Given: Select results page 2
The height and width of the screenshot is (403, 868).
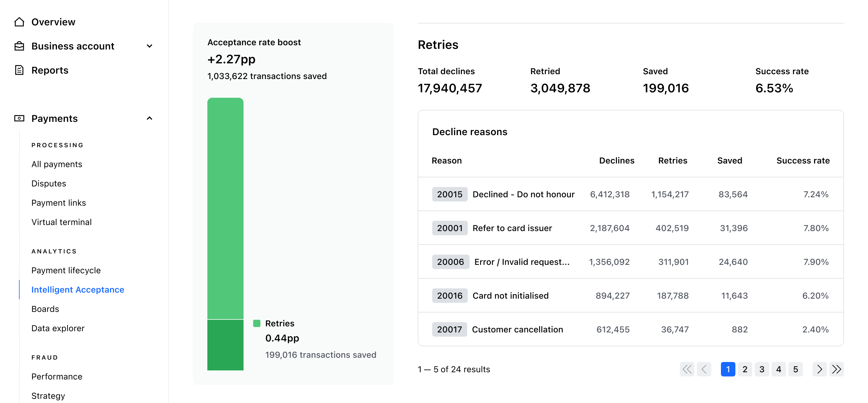Looking at the screenshot, I should pyautogui.click(x=745, y=369).
